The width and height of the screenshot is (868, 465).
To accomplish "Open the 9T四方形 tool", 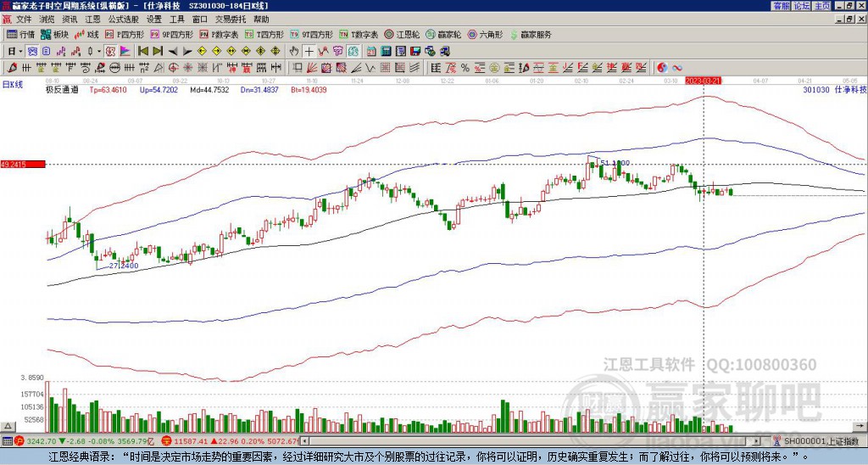I will 311,34.
